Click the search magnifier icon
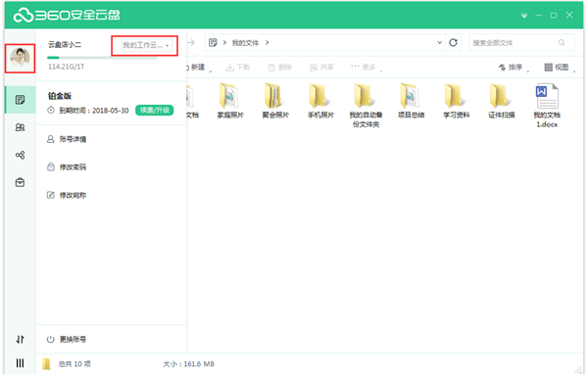588x375 pixels. tap(562, 43)
